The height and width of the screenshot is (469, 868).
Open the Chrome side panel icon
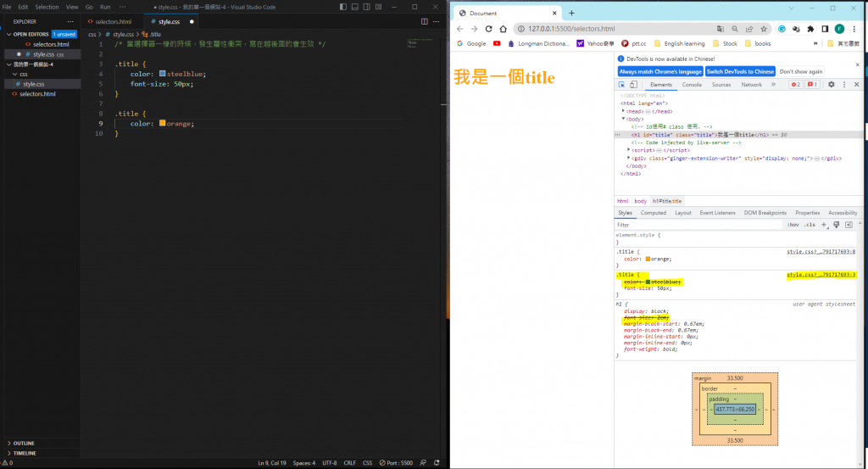(x=825, y=29)
